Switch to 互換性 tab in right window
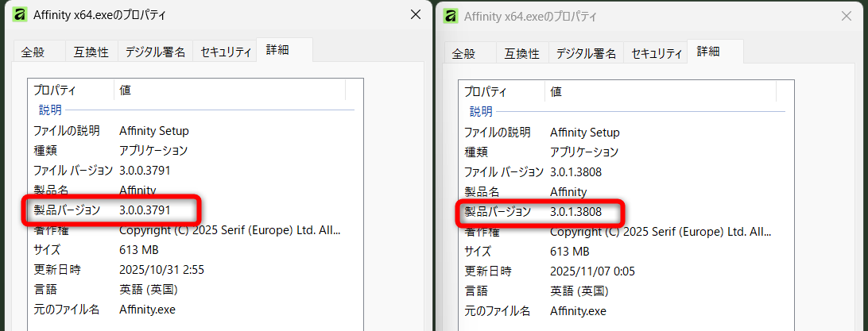The image size is (868, 331). click(x=521, y=54)
